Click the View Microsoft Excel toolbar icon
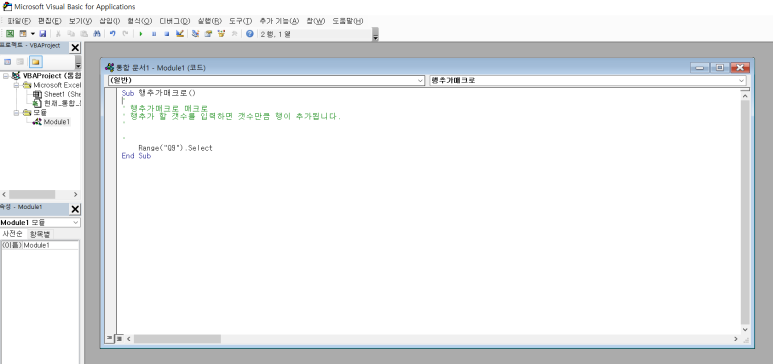Viewport: 773px width, 364px height. tap(10, 34)
